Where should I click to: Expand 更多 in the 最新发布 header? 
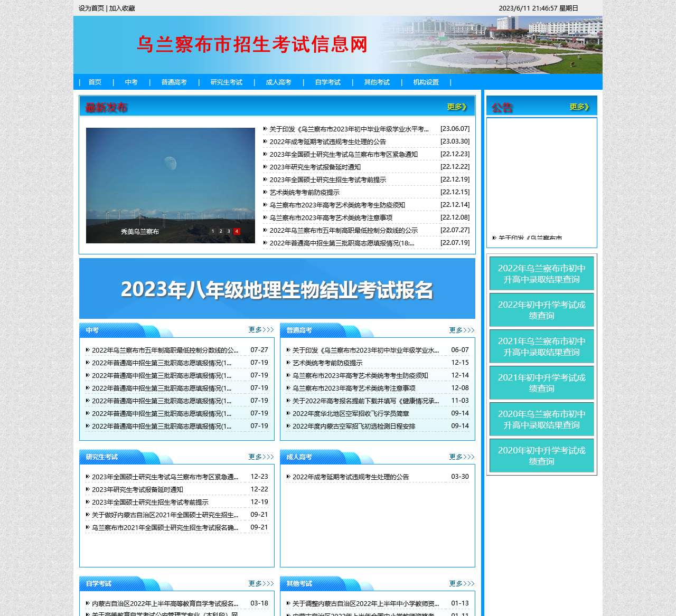456,107
